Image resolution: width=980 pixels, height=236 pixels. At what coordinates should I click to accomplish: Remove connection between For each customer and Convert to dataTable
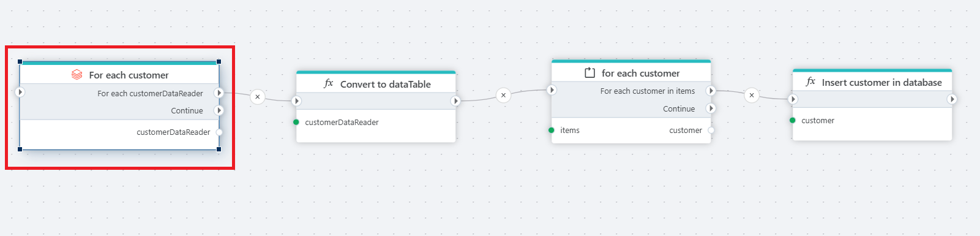[x=258, y=96]
